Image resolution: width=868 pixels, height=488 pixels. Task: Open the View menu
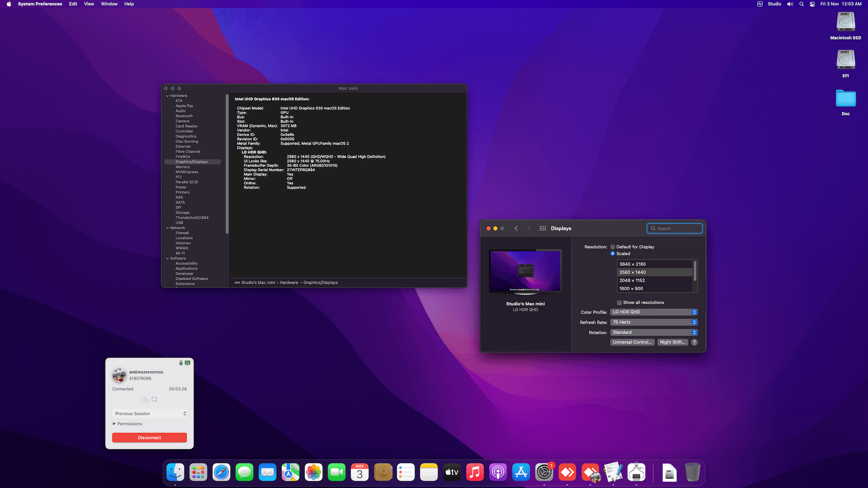(89, 4)
